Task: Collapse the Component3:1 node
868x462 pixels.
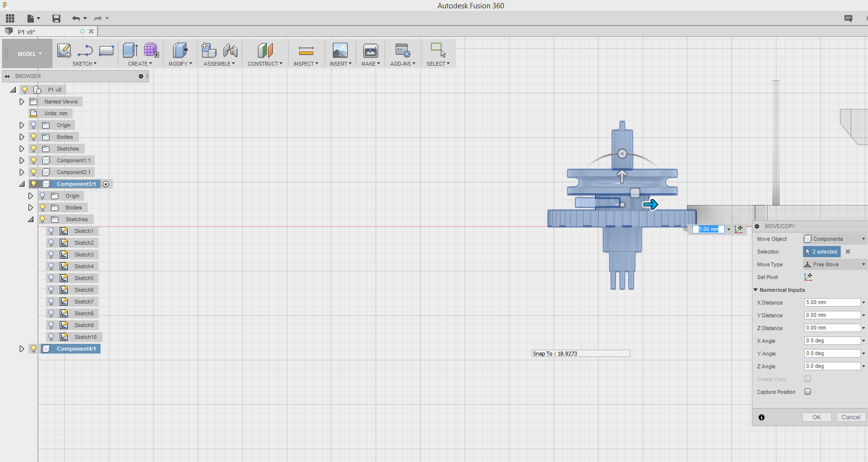Action: pos(22,184)
